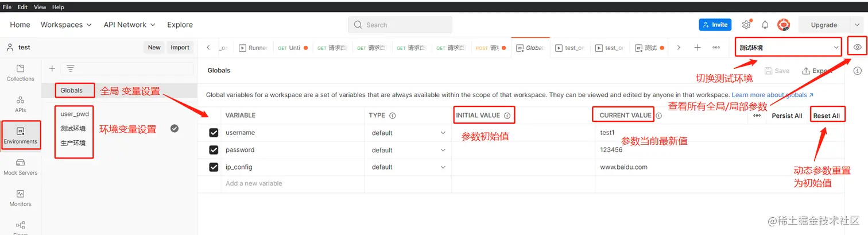
Task: Click the plus icon to create environment
Action: [x=52, y=68]
